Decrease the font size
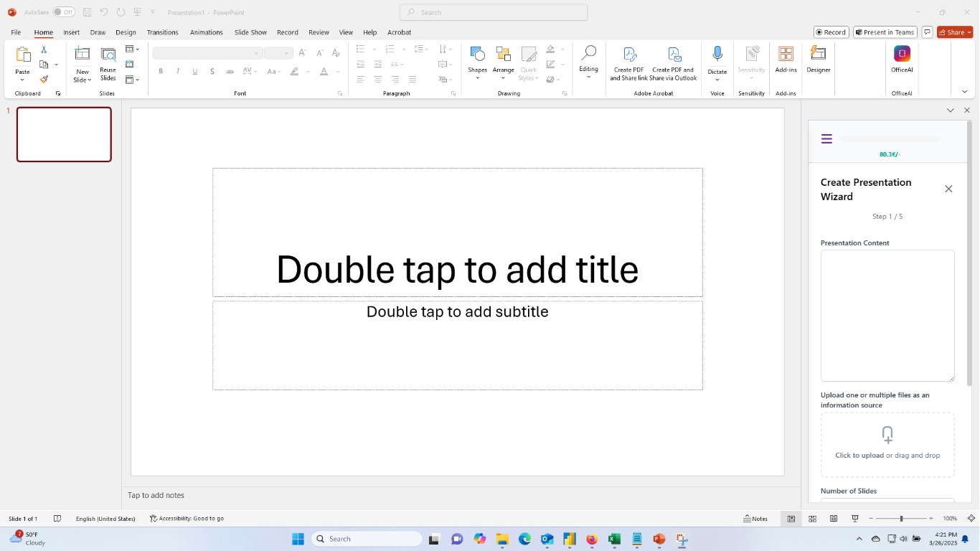This screenshot has width=980, height=551. click(319, 52)
